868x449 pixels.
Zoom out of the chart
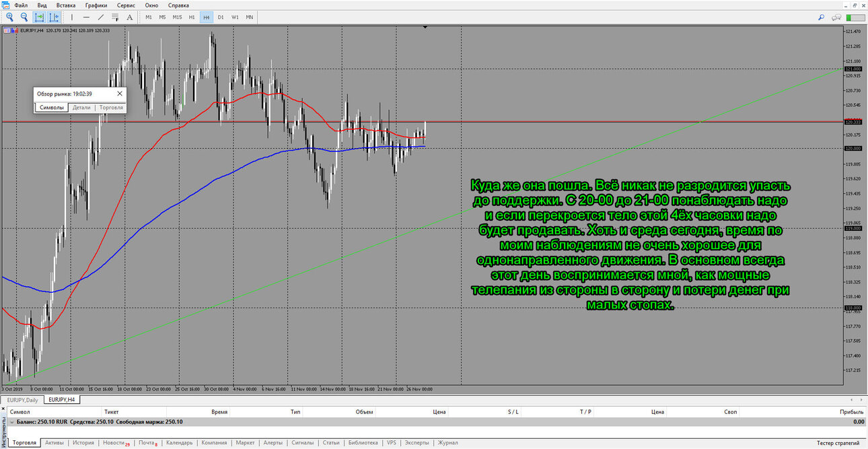click(24, 17)
